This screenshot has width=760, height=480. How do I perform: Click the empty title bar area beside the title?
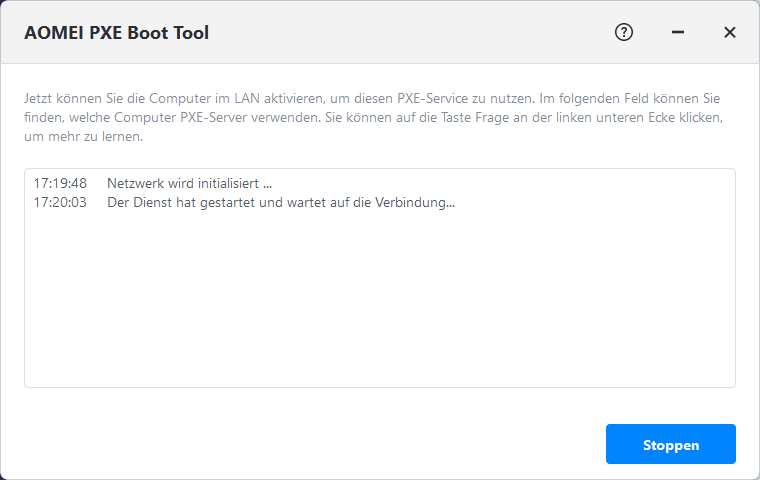400,32
